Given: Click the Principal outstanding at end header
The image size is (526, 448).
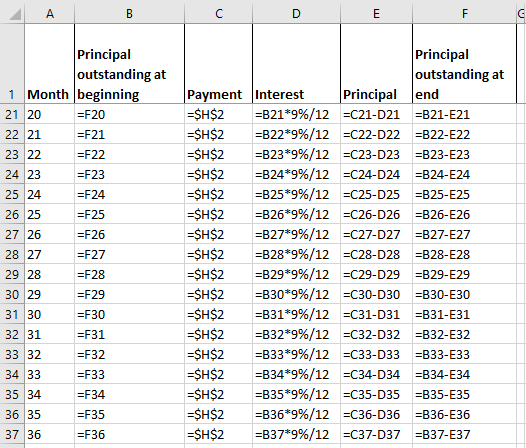Looking at the screenshot, I should (x=465, y=63).
